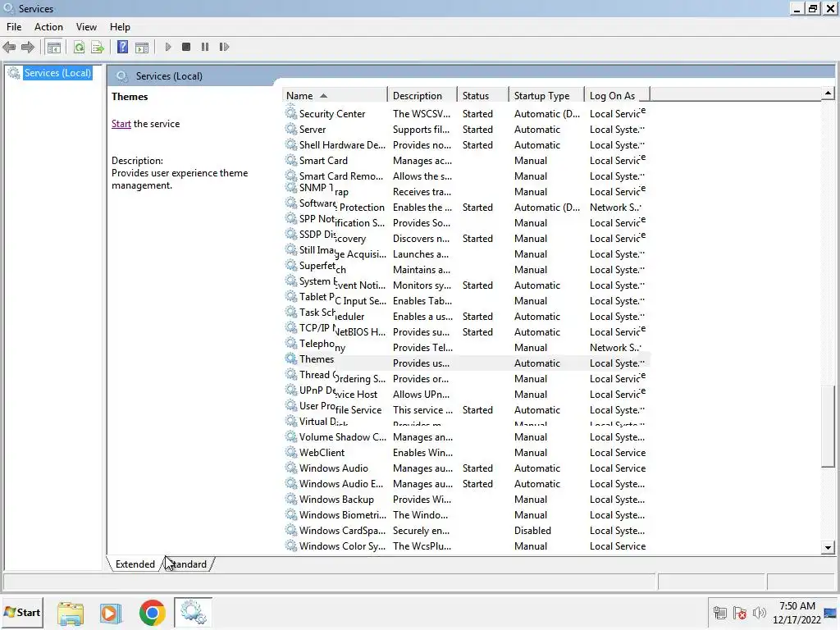
Task: Click the Restart Service icon
Action: click(224, 47)
